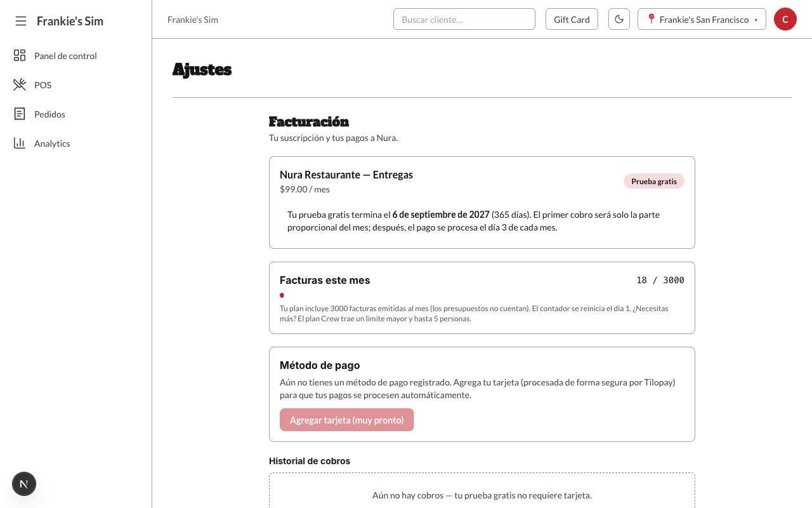Screen dimensions: 812x508
Task: Open the Pedidos menu item
Action: 75,114
